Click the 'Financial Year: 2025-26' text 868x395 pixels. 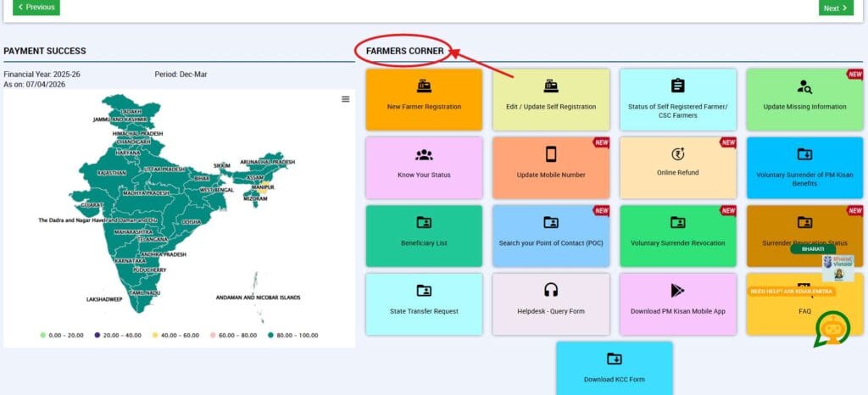(42, 74)
